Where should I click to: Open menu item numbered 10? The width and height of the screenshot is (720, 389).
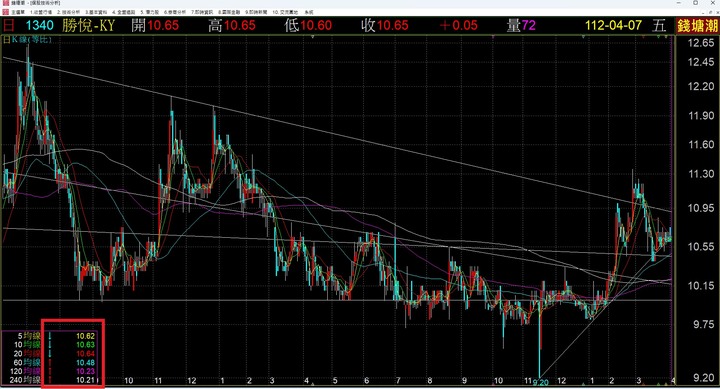(285, 12)
